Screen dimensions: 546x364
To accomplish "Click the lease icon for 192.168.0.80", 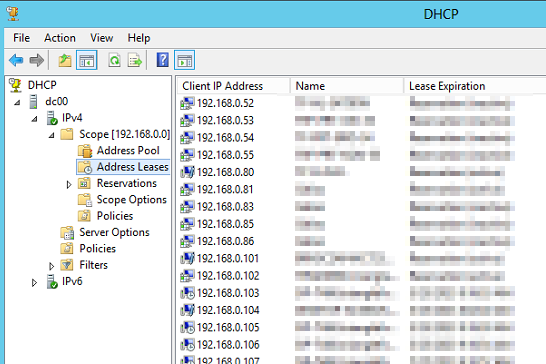I will [x=187, y=172].
